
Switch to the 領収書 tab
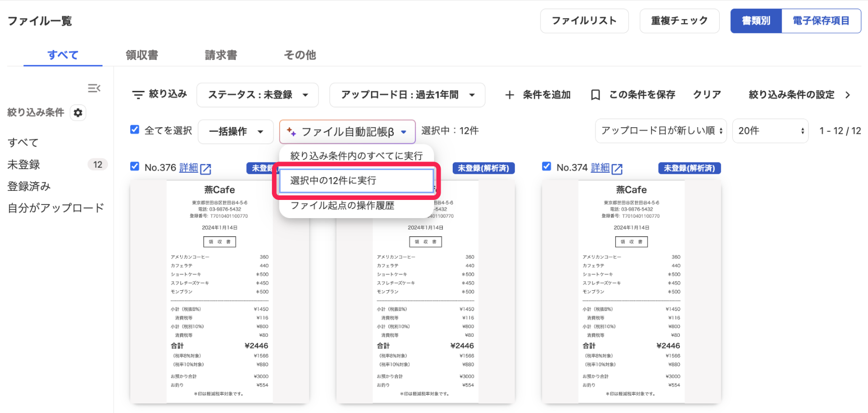tap(142, 55)
